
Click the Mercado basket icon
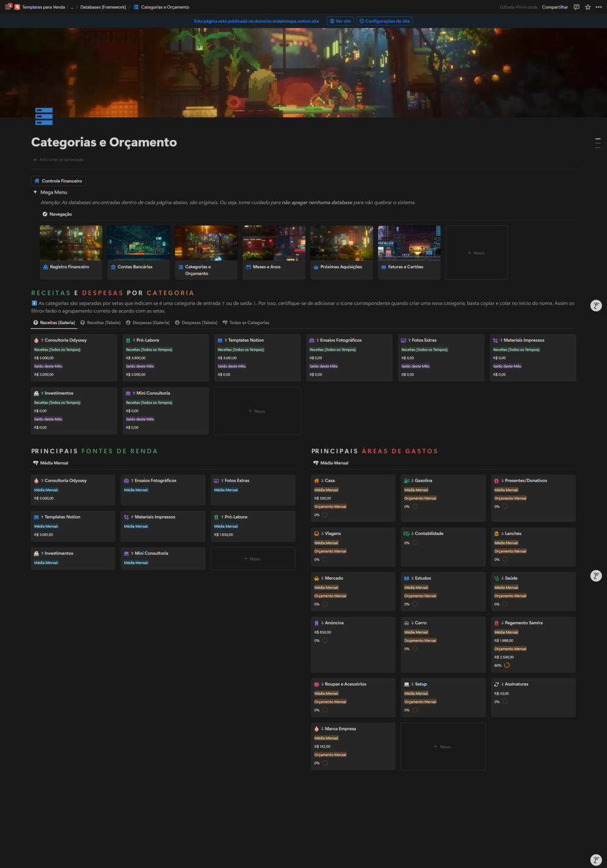pyautogui.click(x=316, y=578)
